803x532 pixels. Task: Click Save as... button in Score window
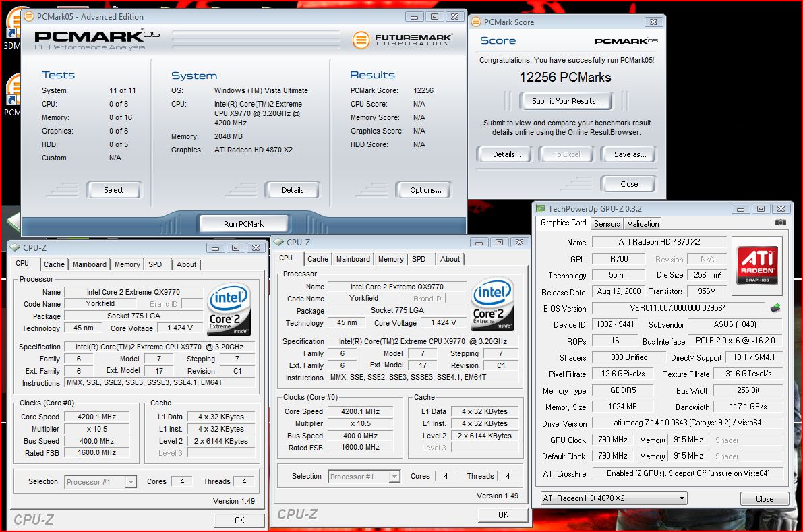coord(630,154)
